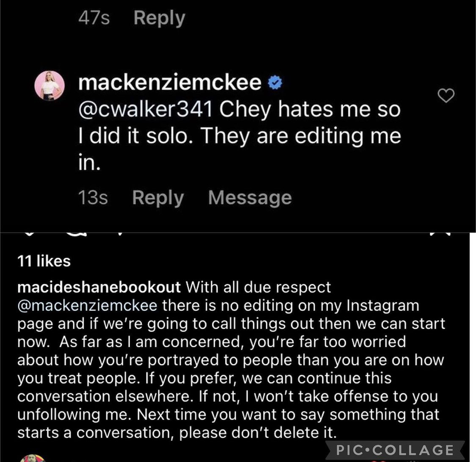Like mackenziemckee's comment with the heart icon

pyautogui.click(x=446, y=96)
